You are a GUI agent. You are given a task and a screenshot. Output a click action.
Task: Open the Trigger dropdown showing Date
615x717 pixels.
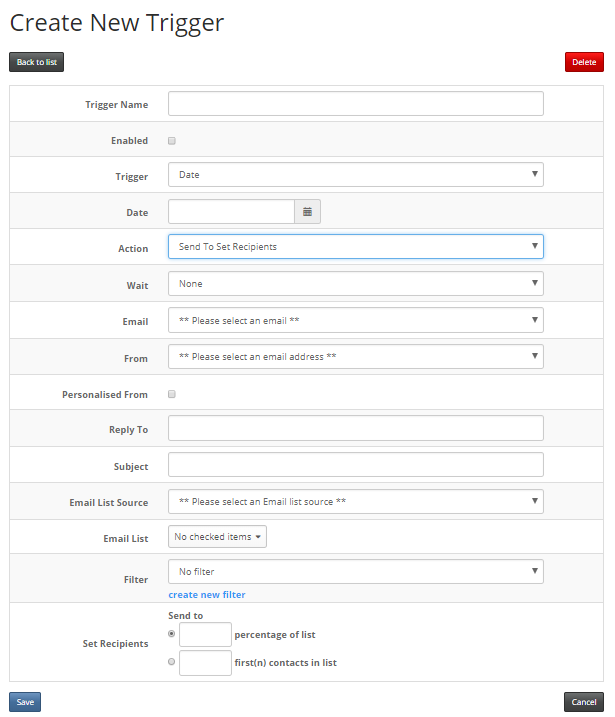356,175
